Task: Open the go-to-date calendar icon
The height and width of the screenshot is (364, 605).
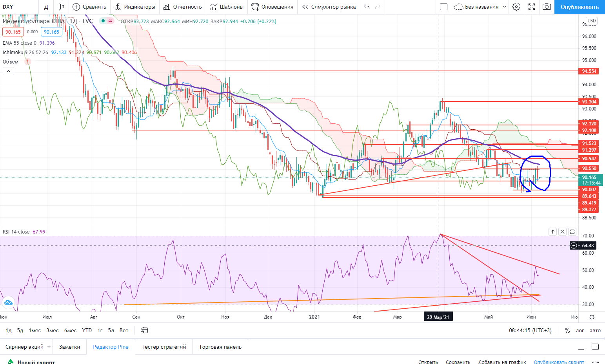Action: point(145,330)
